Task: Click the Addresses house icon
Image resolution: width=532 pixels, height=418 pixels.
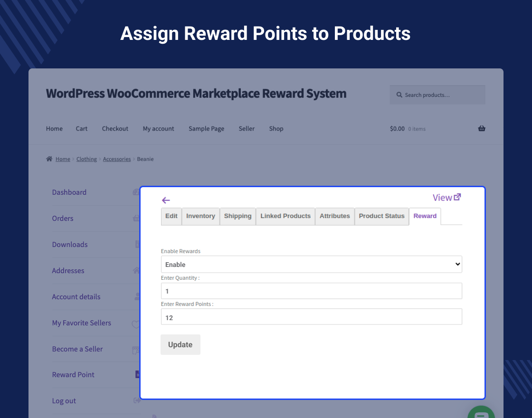Action: tap(136, 270)
